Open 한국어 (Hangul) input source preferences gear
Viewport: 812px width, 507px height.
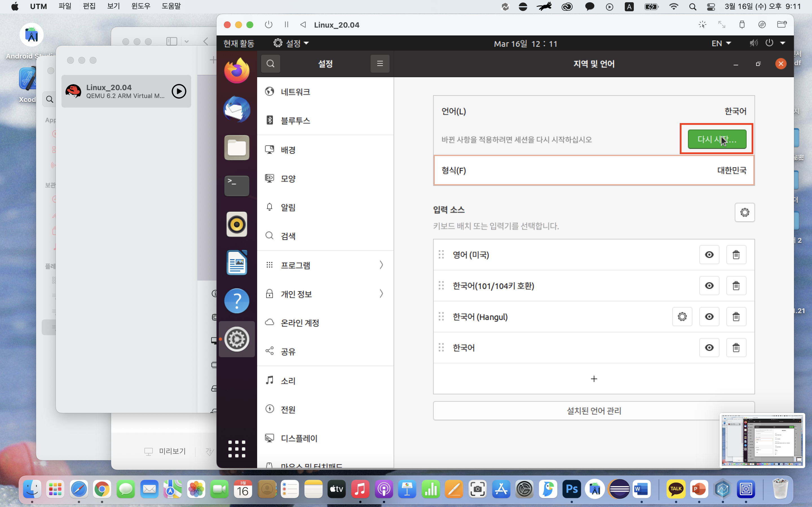pyautogui.click(x=682, y=317)
